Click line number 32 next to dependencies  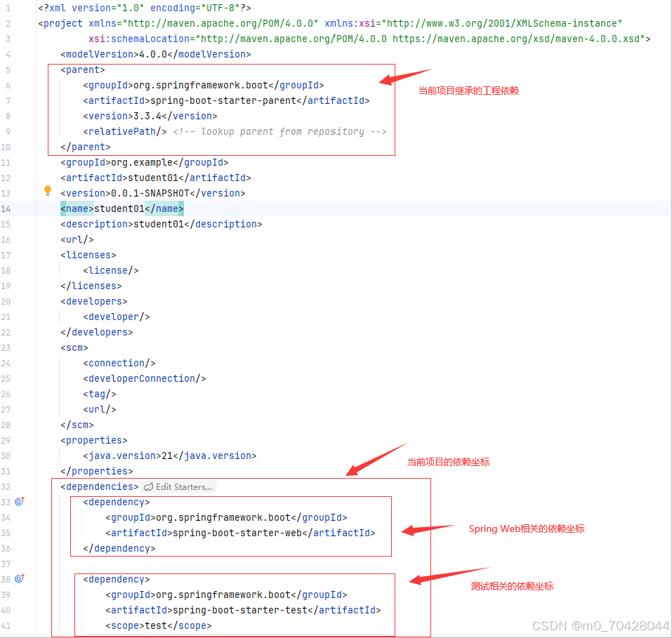[x=7, y=486]
